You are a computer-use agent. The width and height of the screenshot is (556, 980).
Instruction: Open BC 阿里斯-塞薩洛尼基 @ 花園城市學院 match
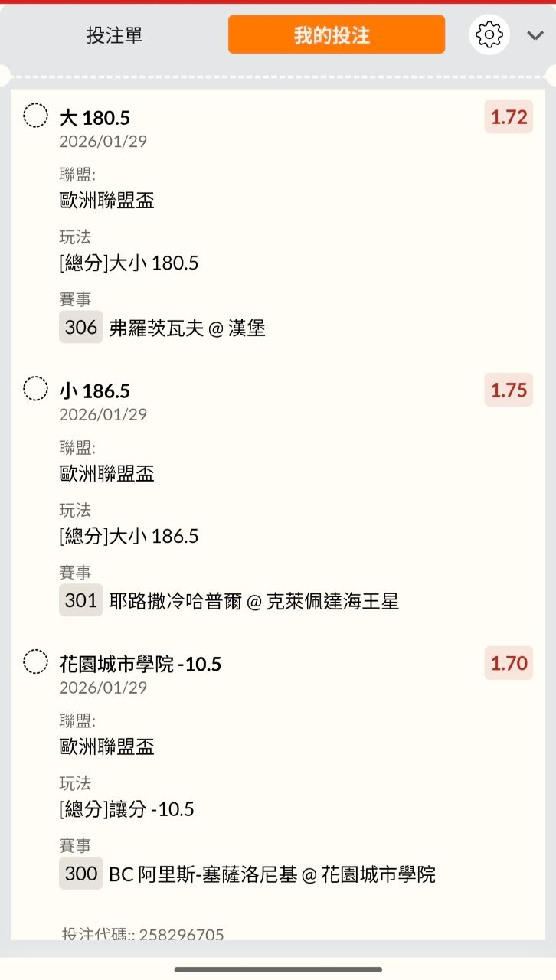(273, 874)
